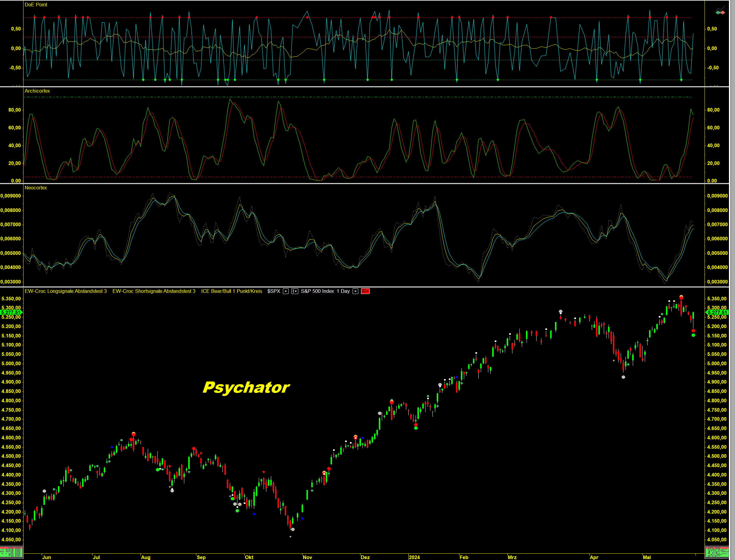This screenshot has width=735, height=560.
Task: Select the Archicortex indicator label
Action: (37, 91)
